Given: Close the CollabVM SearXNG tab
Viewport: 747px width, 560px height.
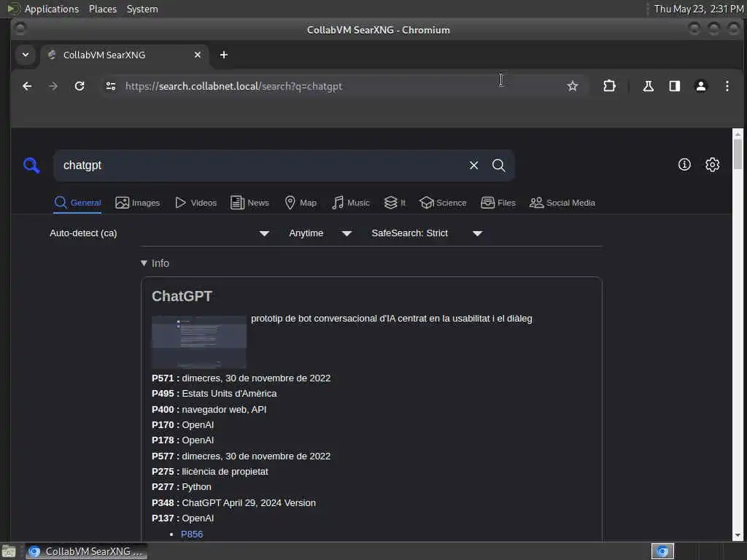Looking at the screenshot, I should click(198, 55).
